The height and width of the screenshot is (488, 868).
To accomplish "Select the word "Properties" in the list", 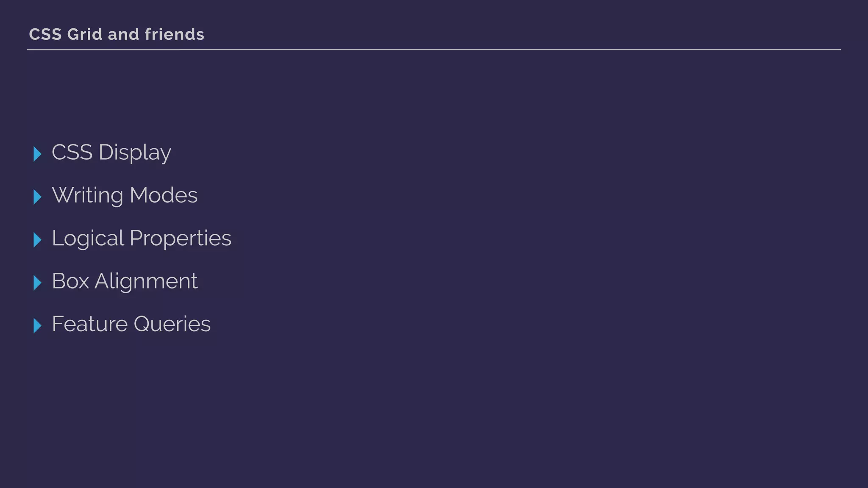I will pyautogui.click(x=181, y=238).
